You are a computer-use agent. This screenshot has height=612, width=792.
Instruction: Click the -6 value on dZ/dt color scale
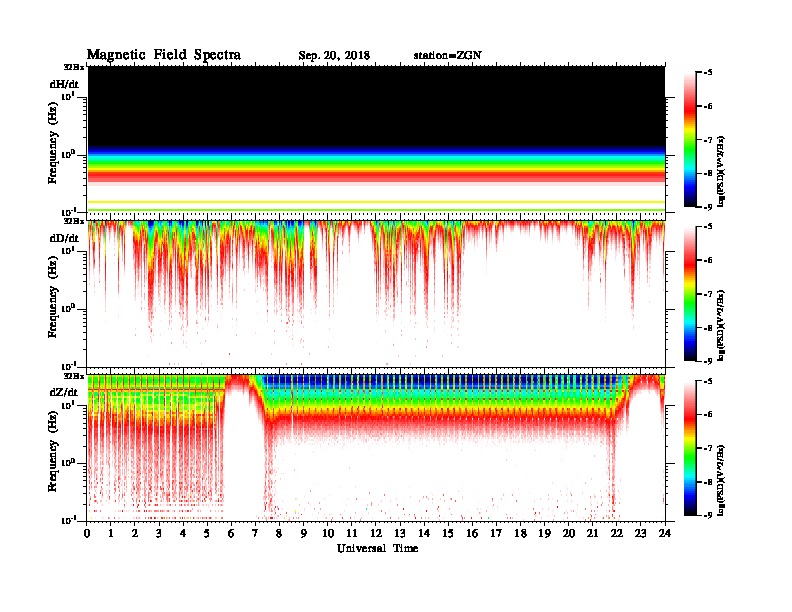coord(709,414)
